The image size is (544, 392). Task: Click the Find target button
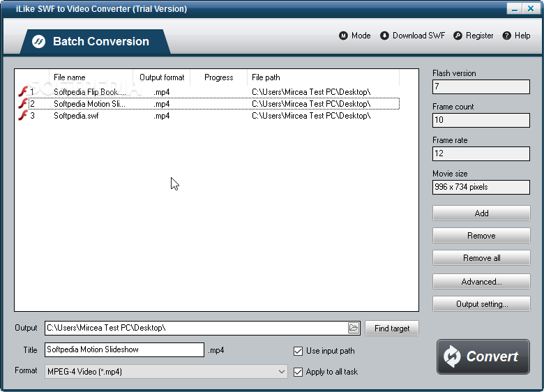pos(392,328)
